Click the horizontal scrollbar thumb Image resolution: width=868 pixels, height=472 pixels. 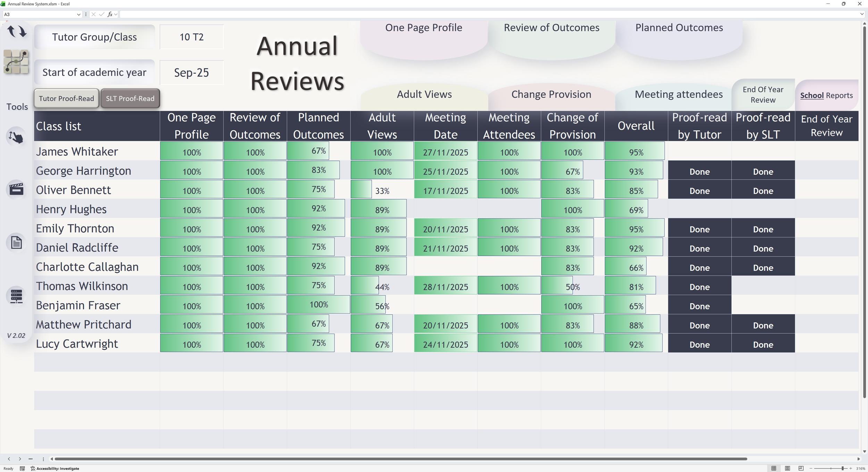point(401,459)
